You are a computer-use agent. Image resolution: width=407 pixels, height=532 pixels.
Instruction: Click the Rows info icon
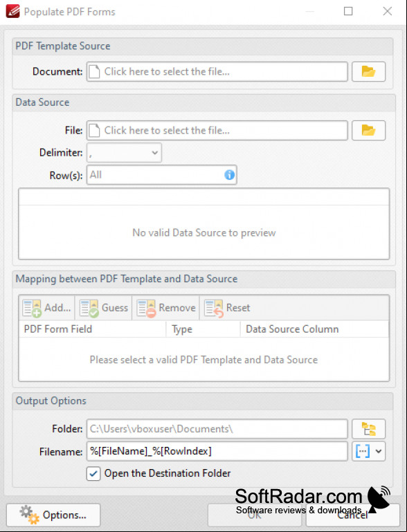pyautogui.click(x=230, y=175)
